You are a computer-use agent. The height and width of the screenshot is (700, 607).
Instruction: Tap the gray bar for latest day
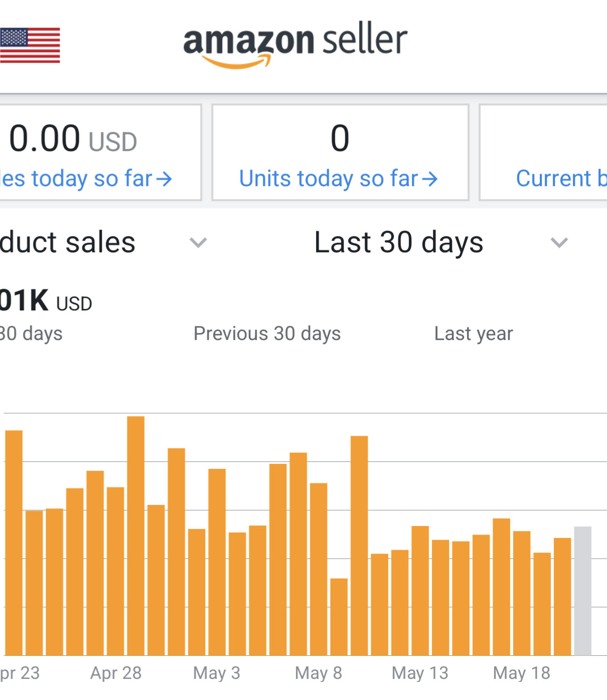582,591
